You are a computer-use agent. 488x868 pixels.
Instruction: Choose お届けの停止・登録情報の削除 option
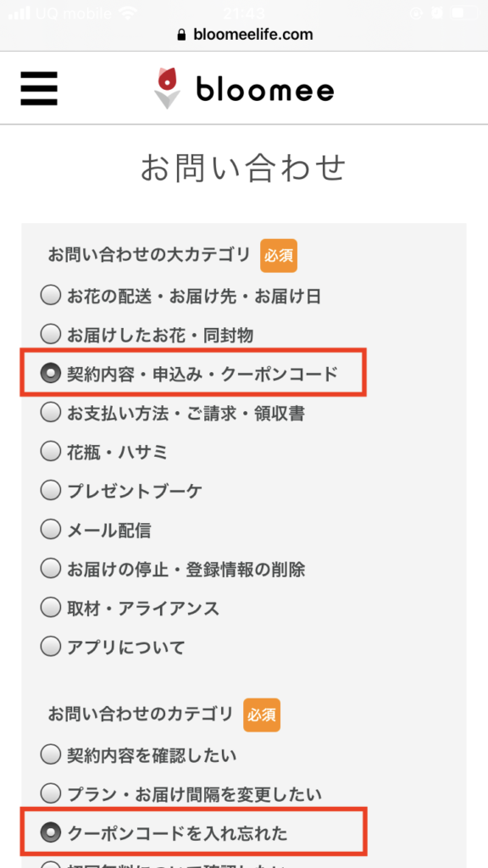pyautogui.click(x=50, y=569)
